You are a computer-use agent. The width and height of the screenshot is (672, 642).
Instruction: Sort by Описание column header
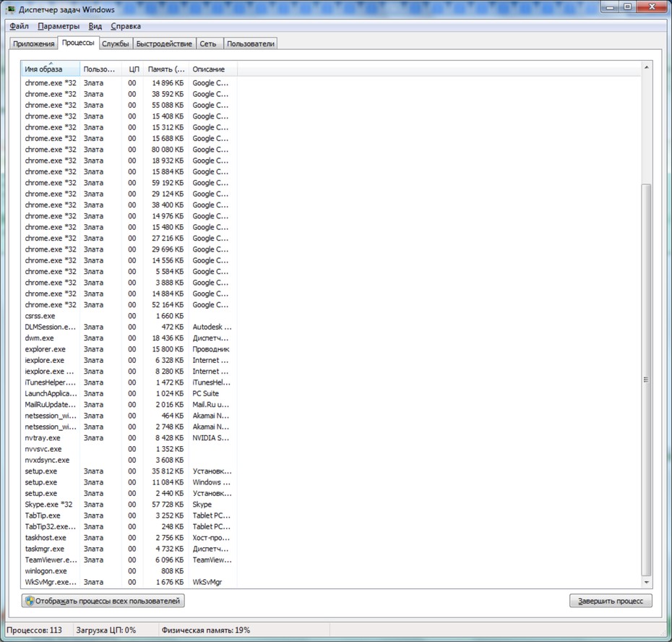tap(212, 69)
